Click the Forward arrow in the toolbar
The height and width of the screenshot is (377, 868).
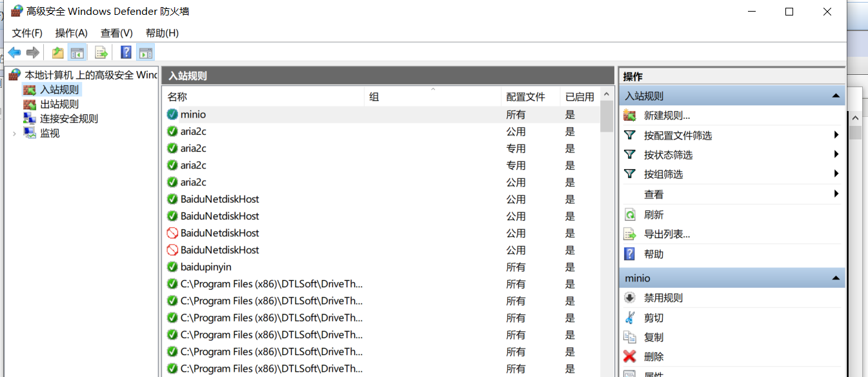point(33,52)
